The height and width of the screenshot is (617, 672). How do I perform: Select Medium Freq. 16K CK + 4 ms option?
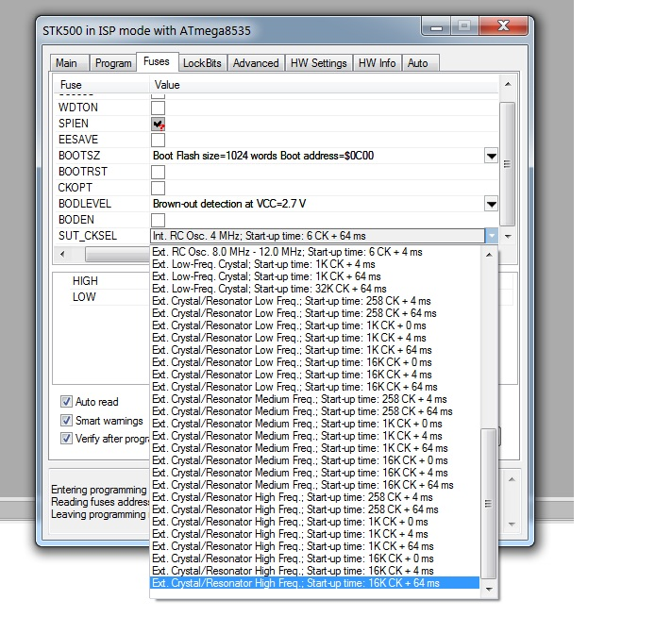coord(315,473)
